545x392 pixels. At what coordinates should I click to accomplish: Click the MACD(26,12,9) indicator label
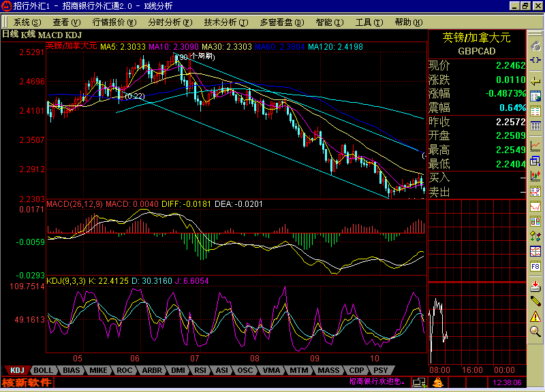74,204
